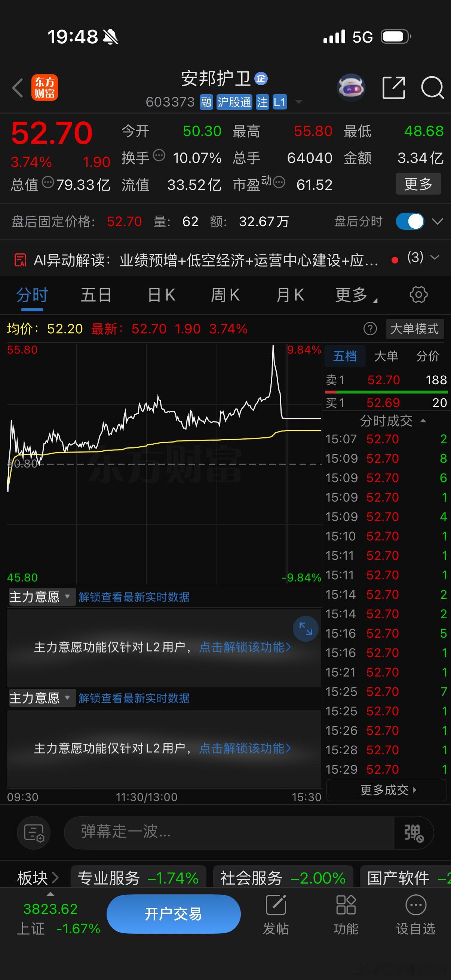The height and width of the screenshot is (980, 451).
Task: Open the 东方财富 orange logo
Action: (45, 87)
